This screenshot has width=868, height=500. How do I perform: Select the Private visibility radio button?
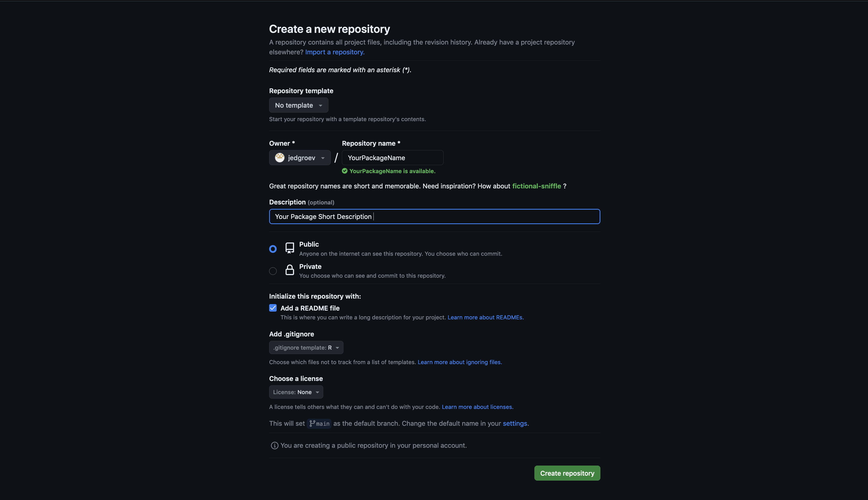[273, 271]
